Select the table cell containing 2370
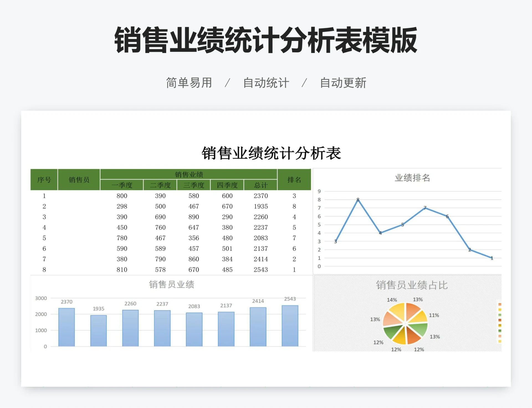 pyautogui.click(x=260, y=196)
